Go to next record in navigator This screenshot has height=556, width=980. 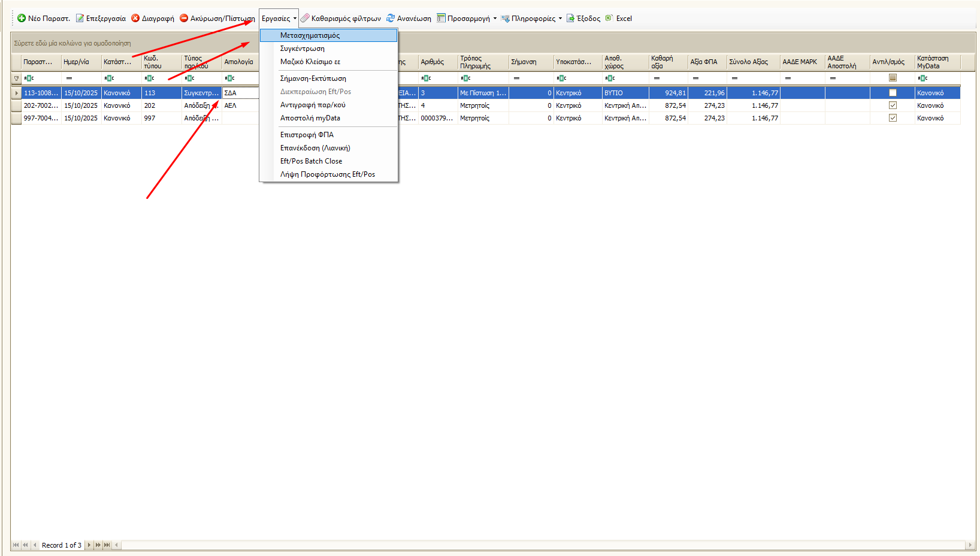pos(89,545)
